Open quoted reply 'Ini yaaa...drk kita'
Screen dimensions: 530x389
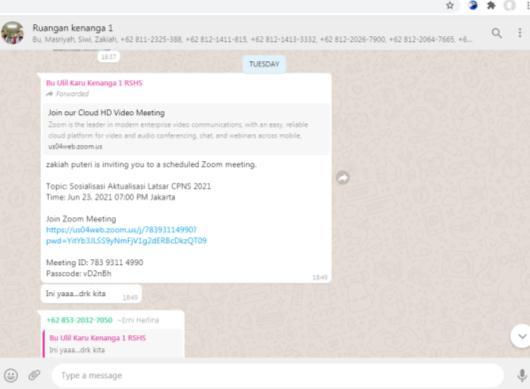[113, 344]
